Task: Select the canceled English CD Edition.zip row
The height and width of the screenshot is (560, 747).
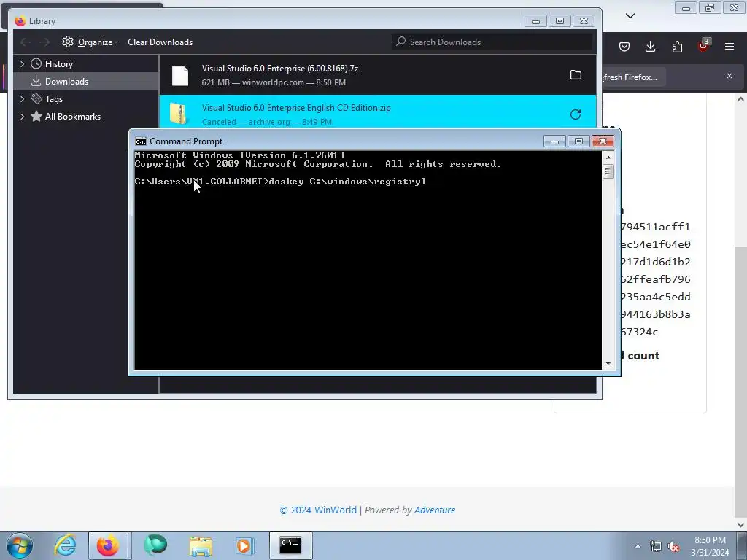Action: pos(378,112)
